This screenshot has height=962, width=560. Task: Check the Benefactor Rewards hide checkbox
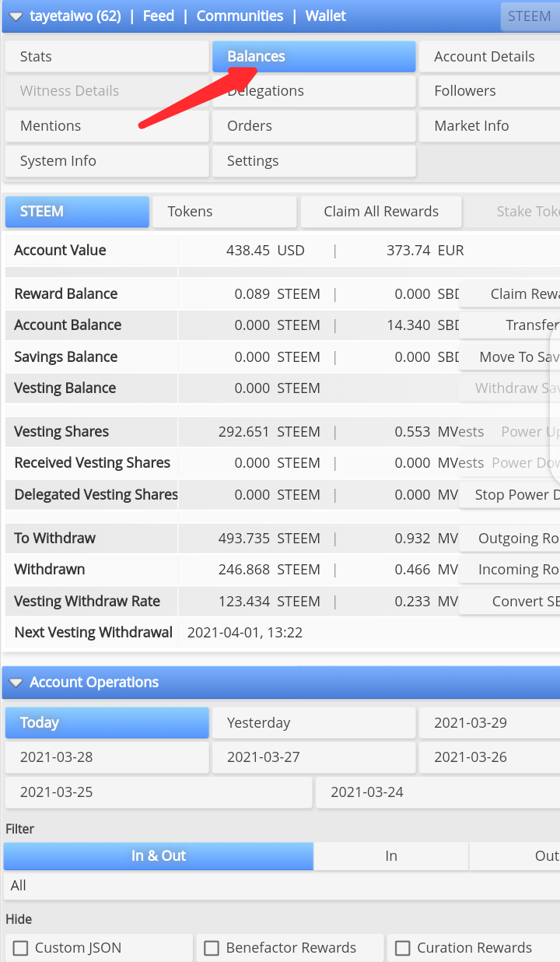click(212, 948)
